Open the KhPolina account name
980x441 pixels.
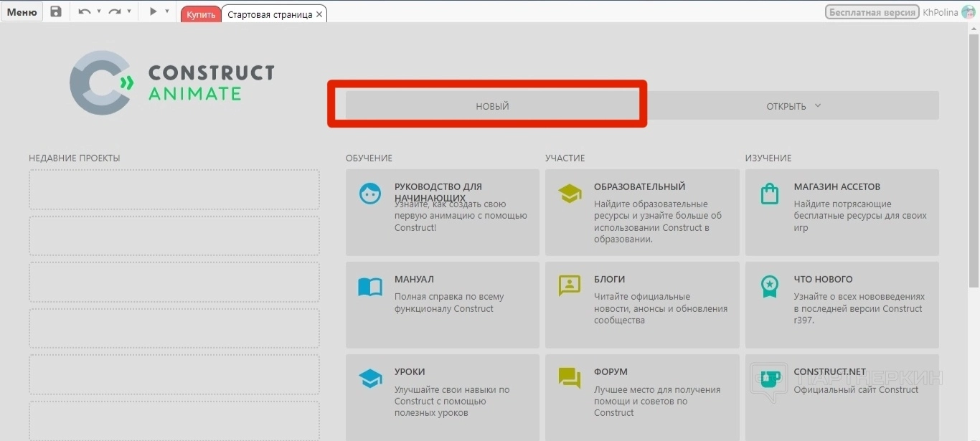(x=941, y=11)
